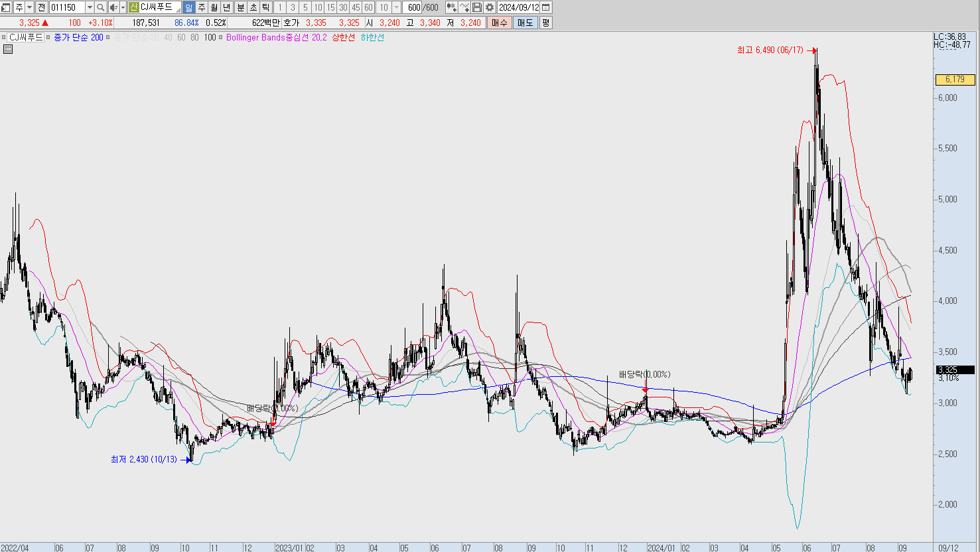Viewport: 980px width, 552px height.
Task: Select the 월 monthly chart period
Action: (214, 7)
